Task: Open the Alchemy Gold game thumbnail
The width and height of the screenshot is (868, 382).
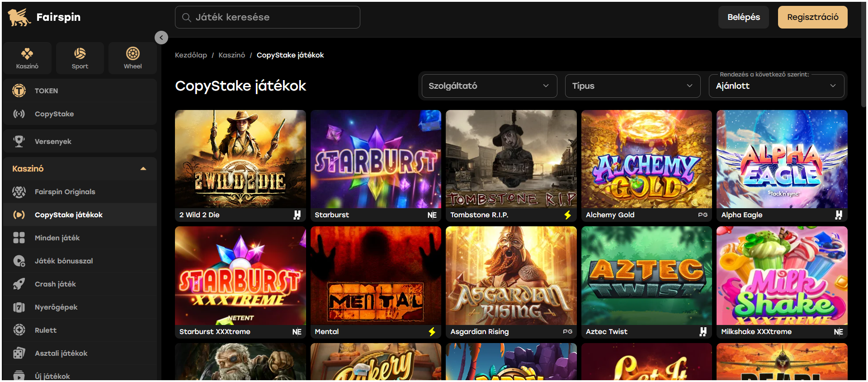Action: tap(646, 159)
